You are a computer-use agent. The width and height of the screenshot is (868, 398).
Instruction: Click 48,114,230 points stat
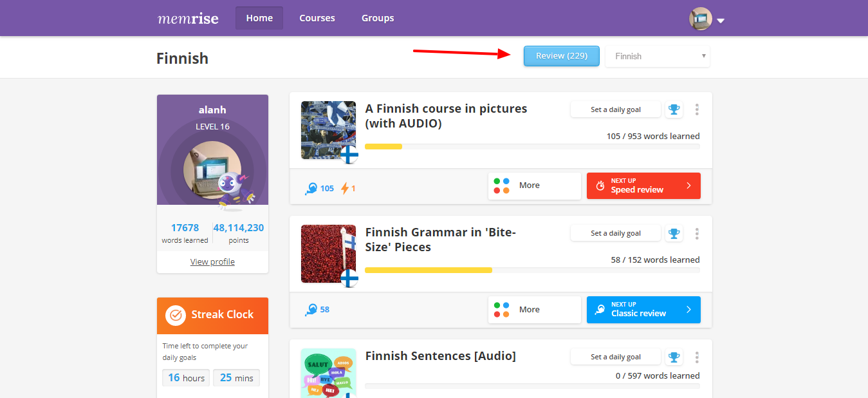(239, 233)
